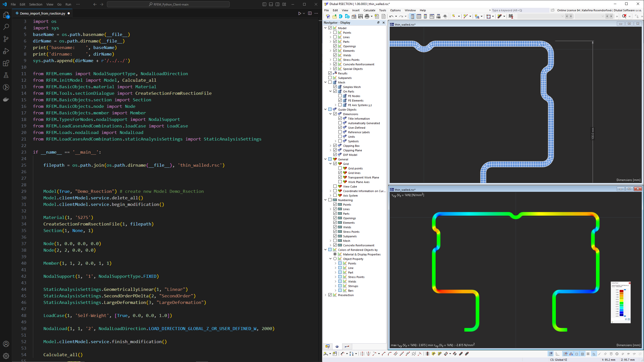Select the Object Property radio button

click(x=335, y=259)
